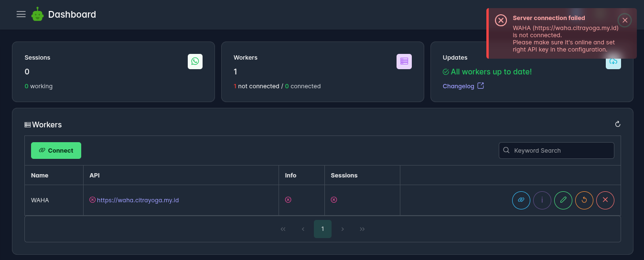Jump to the last page
Screen dimensions: 644x260
pyautogui.click(x=362, y=229)
